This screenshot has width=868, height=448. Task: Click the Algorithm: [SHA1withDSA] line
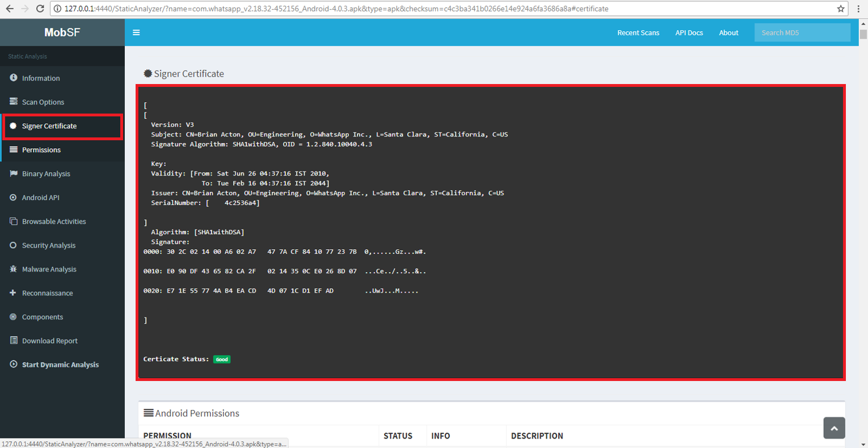tap(197, 232)
